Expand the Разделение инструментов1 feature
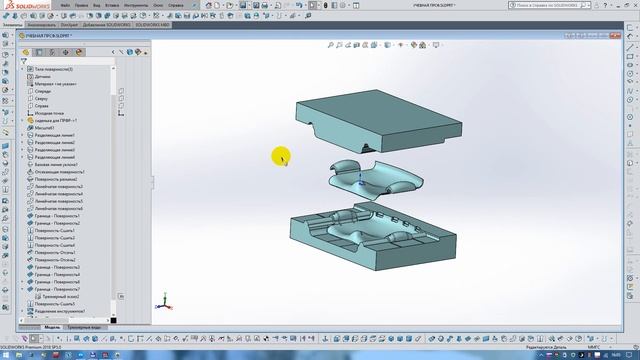 tap(22, 311)
